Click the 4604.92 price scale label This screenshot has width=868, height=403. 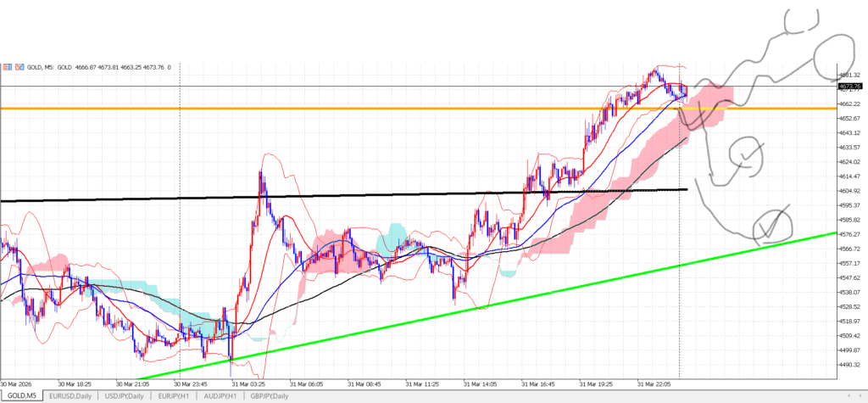point(851,191)
